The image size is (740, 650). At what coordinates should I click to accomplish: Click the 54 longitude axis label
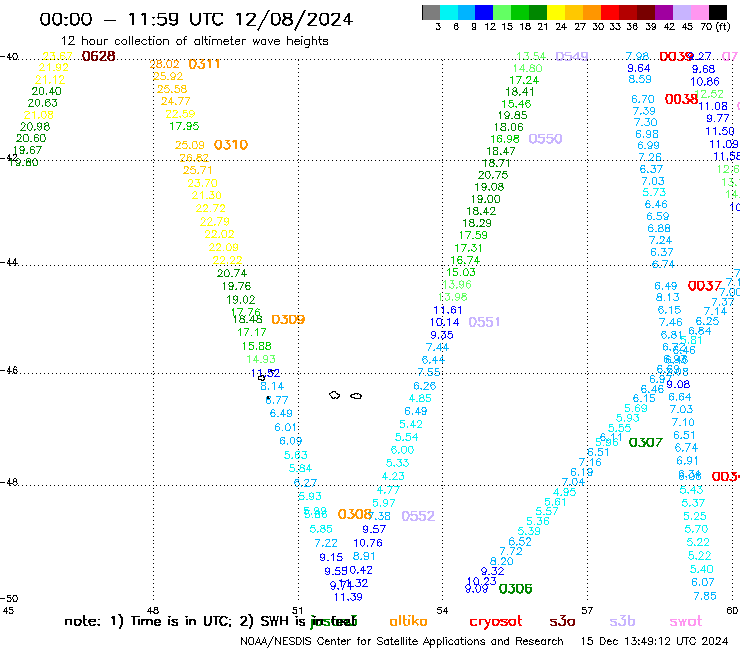[x=442, y=611]
